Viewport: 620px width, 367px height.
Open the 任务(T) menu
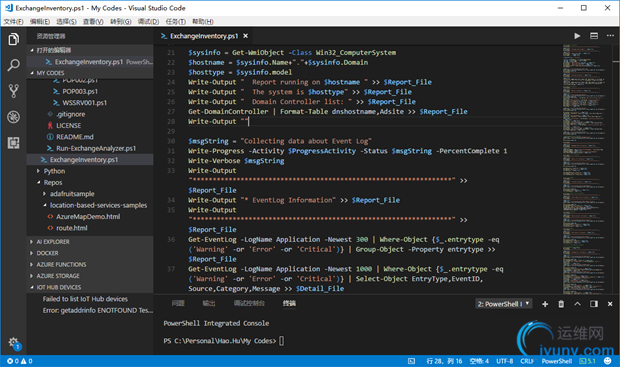[x=176, y=21]
